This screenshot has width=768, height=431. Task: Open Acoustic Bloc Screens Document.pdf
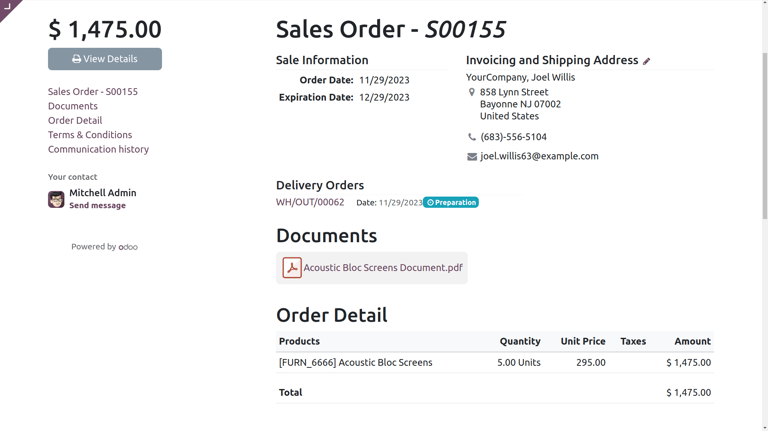(383, 268)
